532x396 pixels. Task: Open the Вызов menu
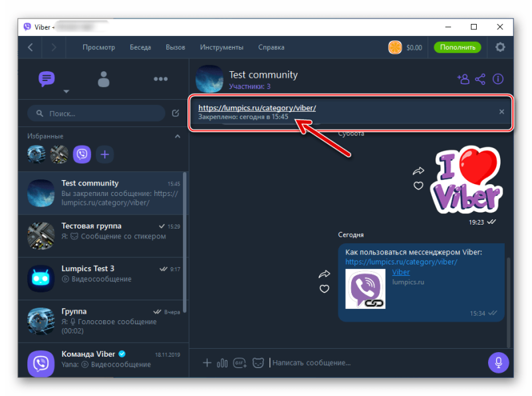pyautogui.click(x=176, y=47)
